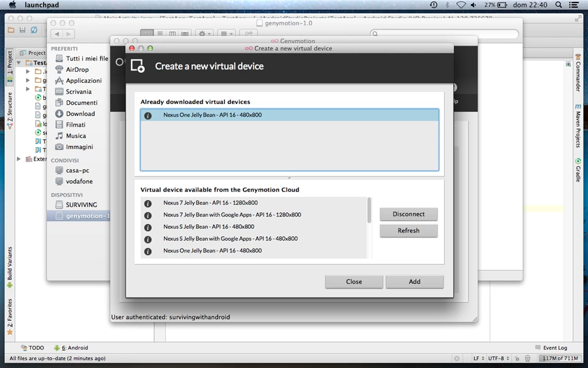Click the Wi-Fi icon in menu bar
Viewport: 588px width, 368px height.
click(x=461, y=5)
